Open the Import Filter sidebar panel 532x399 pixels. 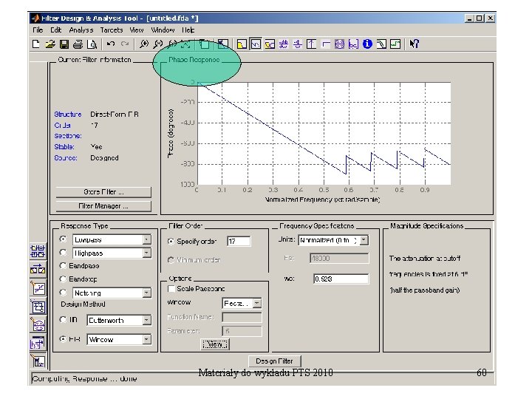click(x=38, y=344)
